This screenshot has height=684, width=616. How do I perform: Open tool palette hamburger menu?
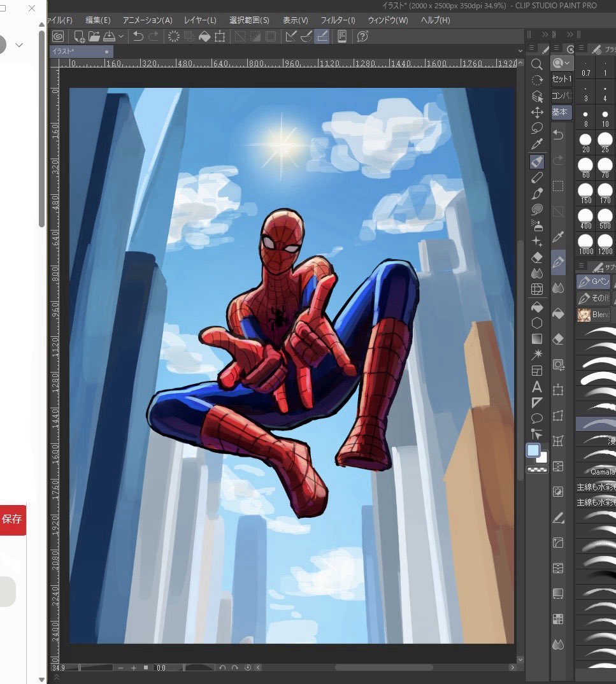tap(531, 48)
